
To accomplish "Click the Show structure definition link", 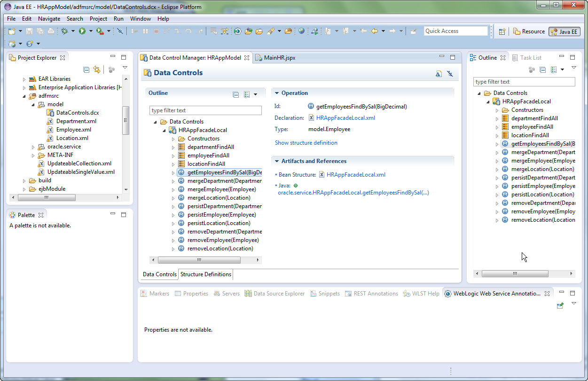I will [306, 143].
